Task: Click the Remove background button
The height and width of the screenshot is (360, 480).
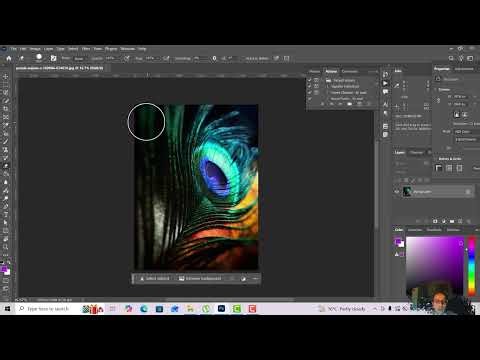Action: click(x=200, y=278)
